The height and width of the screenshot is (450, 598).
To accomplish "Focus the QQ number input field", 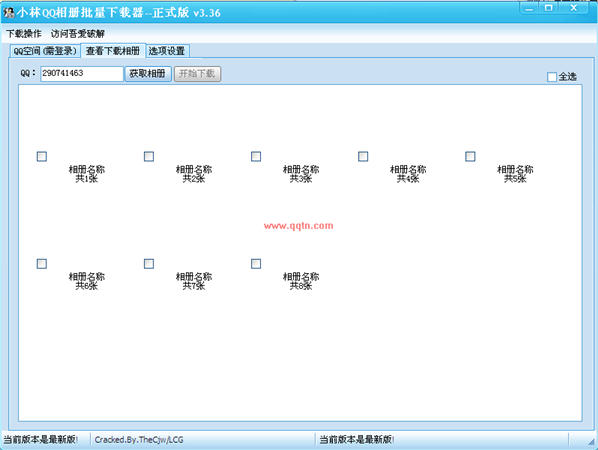I will tap(82, 74).
